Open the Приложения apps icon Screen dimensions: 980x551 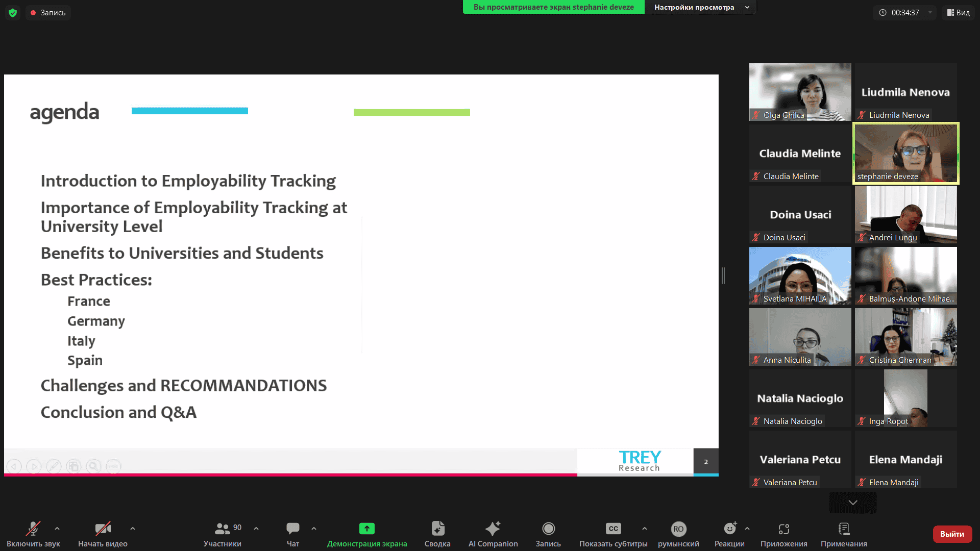click(x=783, y=529)
